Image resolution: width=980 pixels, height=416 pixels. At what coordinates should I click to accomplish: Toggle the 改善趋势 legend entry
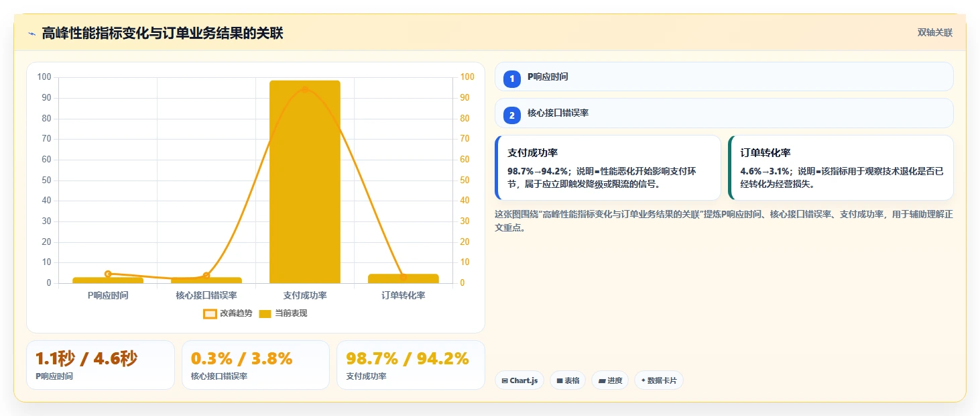228,313
